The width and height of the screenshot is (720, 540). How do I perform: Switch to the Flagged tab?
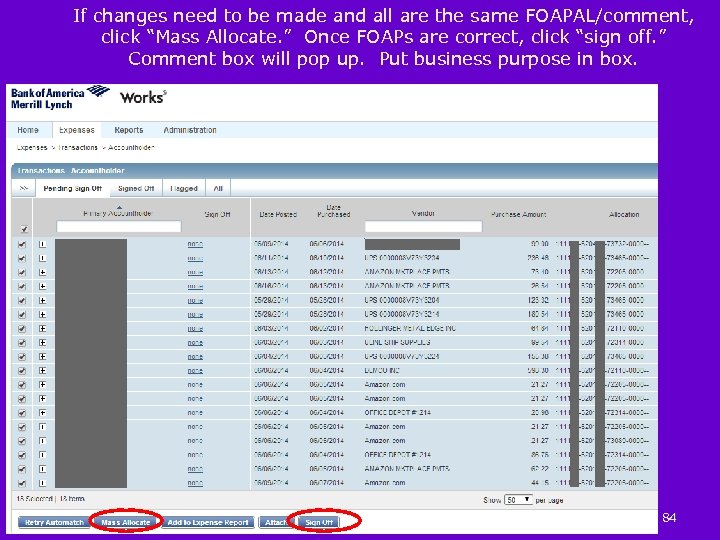[x=184, y=188]
